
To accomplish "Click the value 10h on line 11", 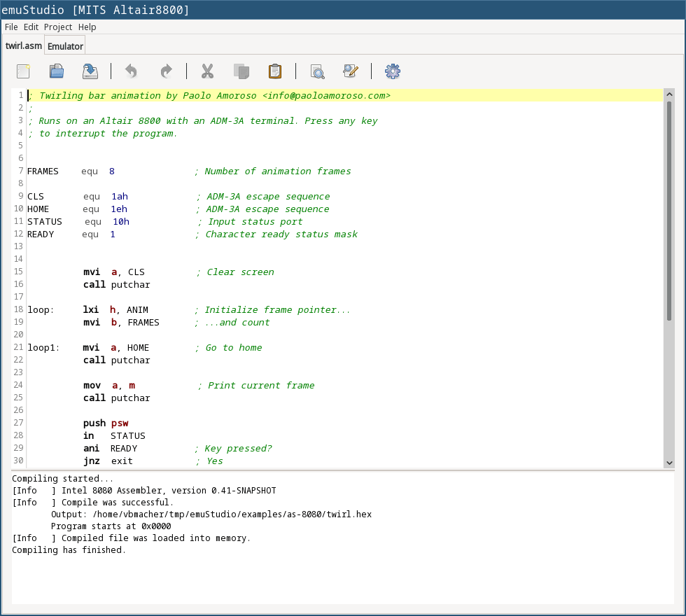I will (x=121, y=223).
